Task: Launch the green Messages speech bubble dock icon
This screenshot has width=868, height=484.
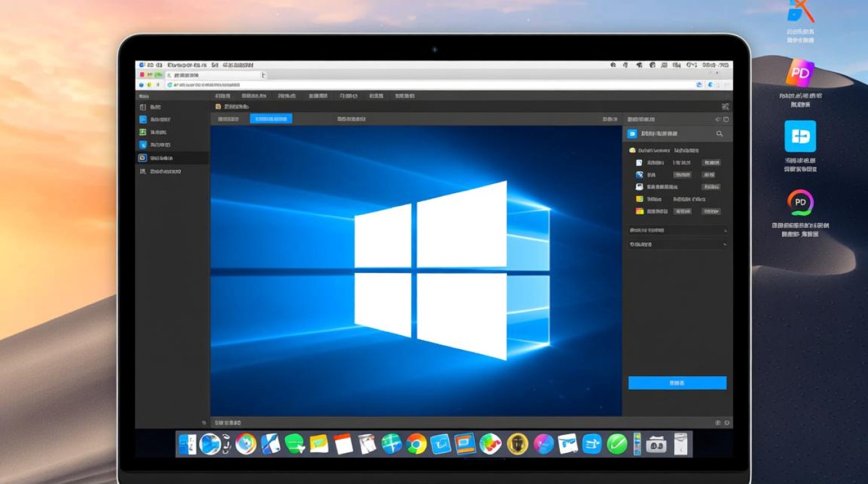Action: tap(294, 444)
